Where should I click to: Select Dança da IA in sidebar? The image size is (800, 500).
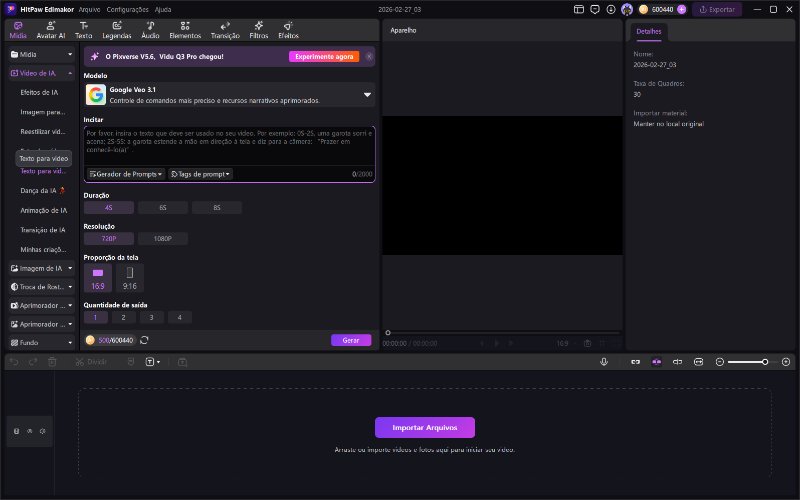43,190
